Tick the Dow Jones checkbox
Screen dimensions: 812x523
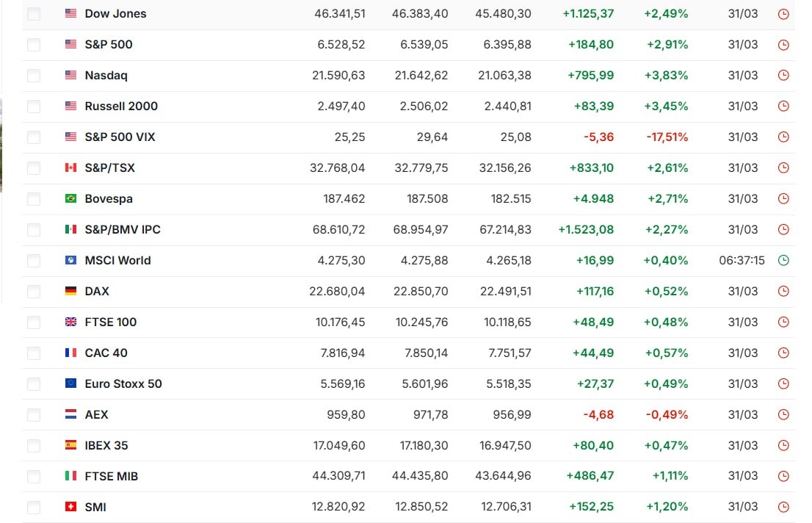(34, 14)
